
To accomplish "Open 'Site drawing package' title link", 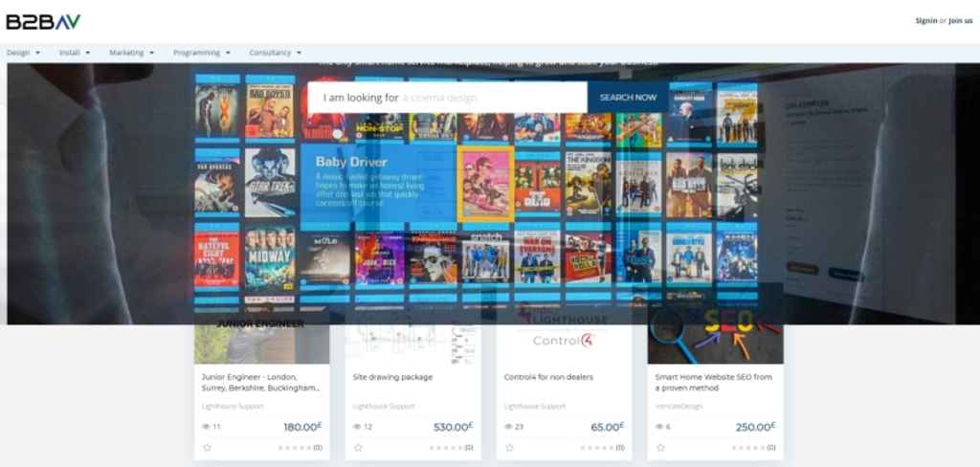I will point(392,377).
